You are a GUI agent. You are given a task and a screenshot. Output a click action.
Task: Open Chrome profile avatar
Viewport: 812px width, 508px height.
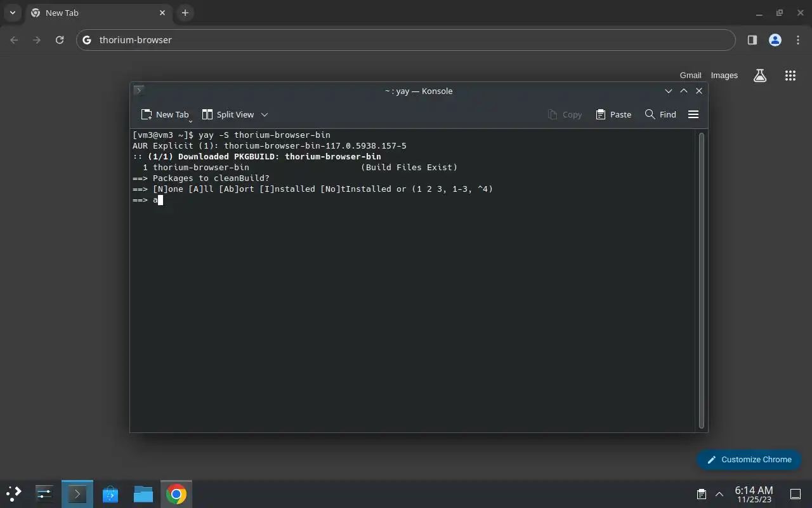pyautogui.click(x=775, y=39)
